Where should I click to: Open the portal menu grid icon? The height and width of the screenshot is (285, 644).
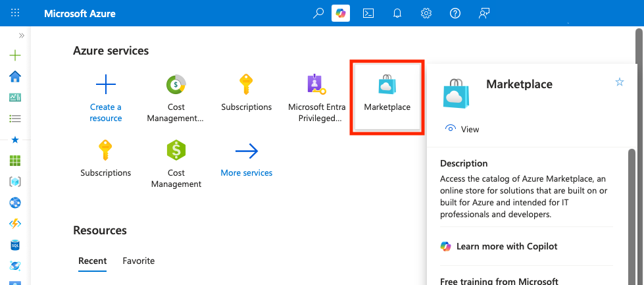[15, 13]
